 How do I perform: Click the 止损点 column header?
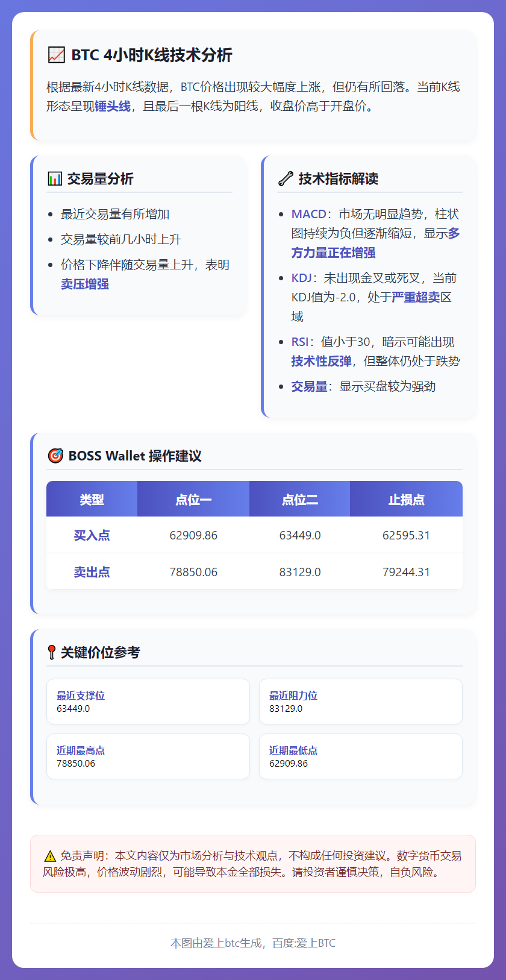pyautogui.click(x=407, y=499)
